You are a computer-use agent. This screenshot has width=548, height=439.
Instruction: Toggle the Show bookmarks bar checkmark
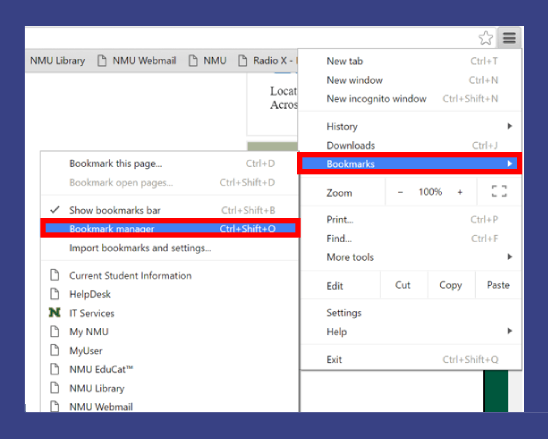pos(55,210)
